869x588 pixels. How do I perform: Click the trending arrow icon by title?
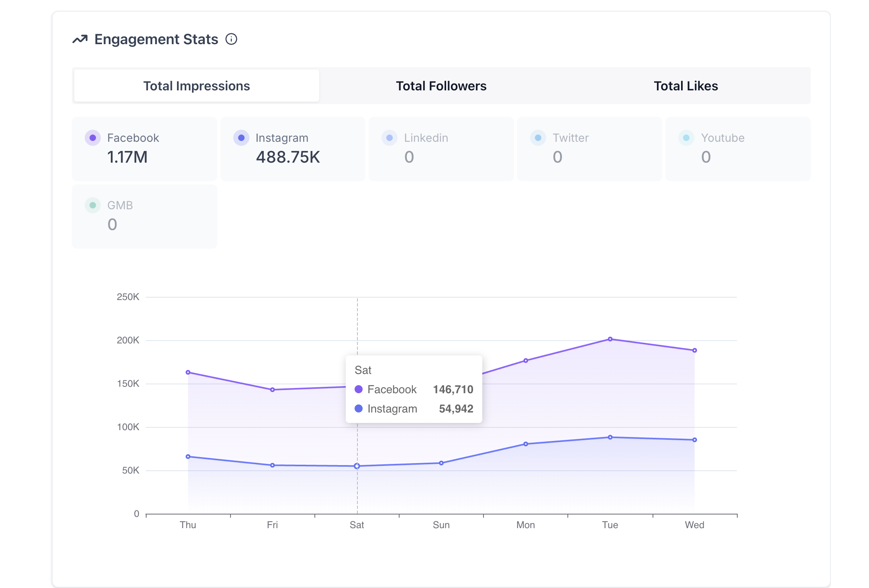pyautogui.click(x=80, y=39)
